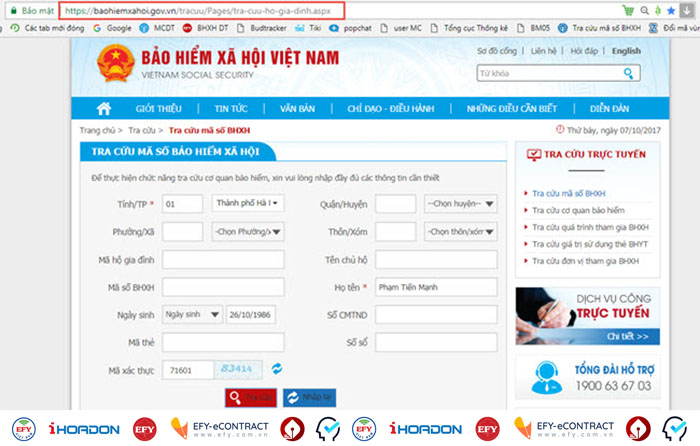Focus the Mã xác thực captcha field

tap(188, 370)
